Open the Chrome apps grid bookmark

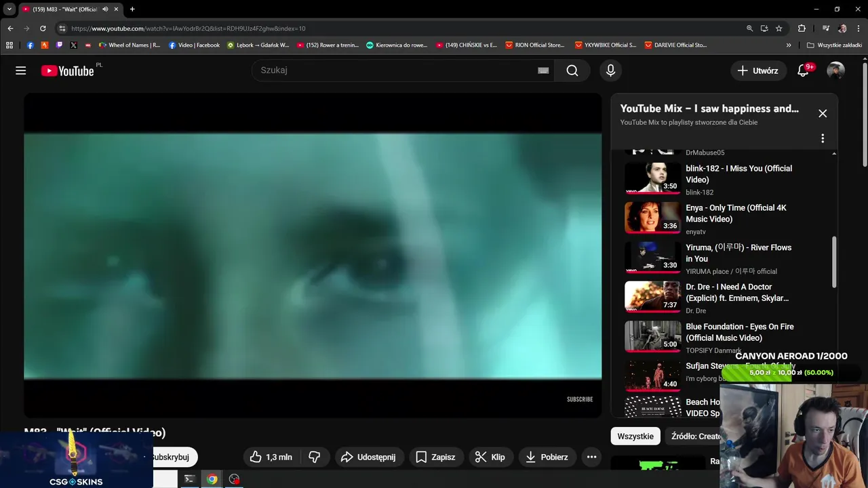(9, 45)
